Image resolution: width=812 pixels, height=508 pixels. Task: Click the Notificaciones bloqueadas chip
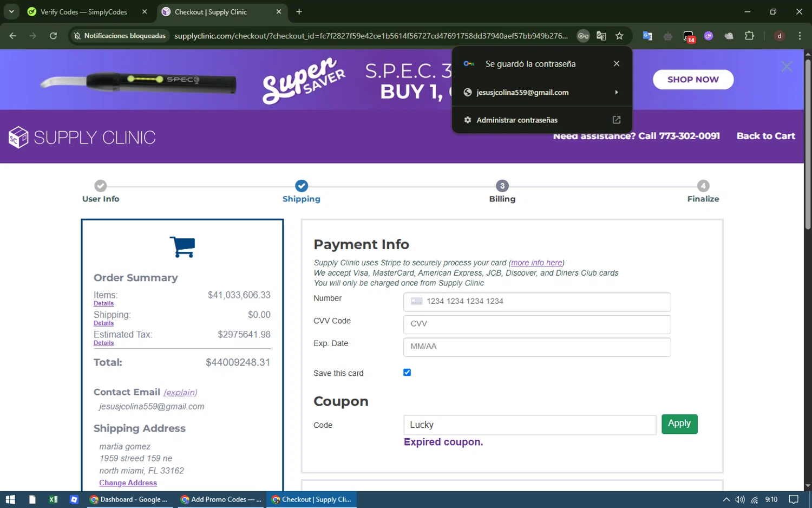120,36
